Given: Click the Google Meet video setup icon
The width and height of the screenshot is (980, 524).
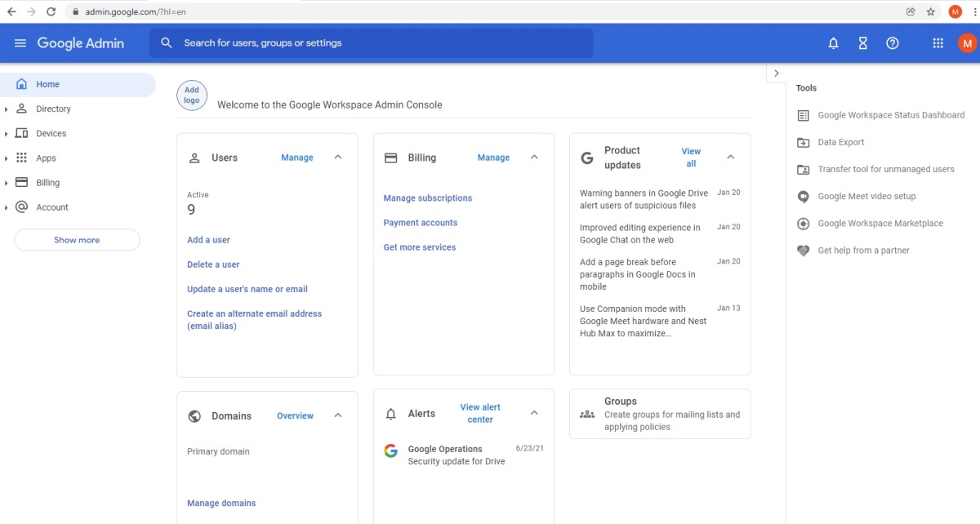Looking at the screenshot, I should [x=803, y=196].
